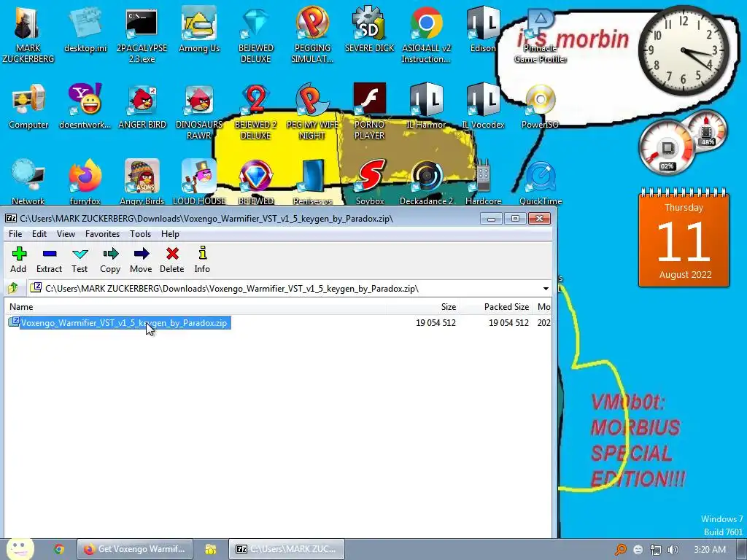Open the Edit menu
747x560 pixels.
tap(39, 234)
